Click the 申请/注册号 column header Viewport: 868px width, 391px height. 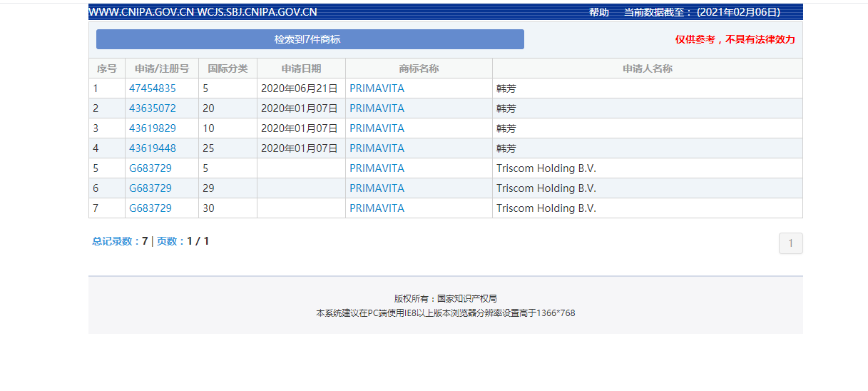[x=162, y=68]
